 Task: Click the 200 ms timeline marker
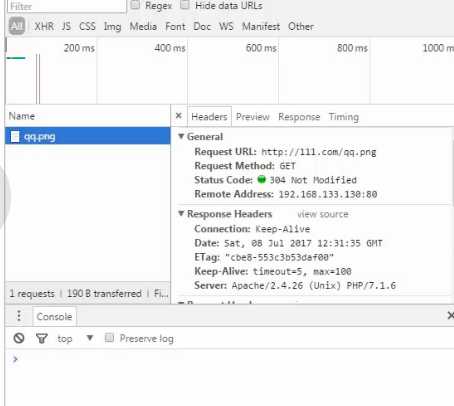coord(79,48)
